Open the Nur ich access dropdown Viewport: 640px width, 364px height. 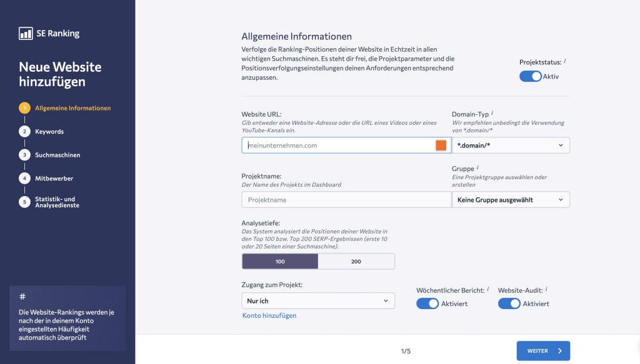coord(317,300)
